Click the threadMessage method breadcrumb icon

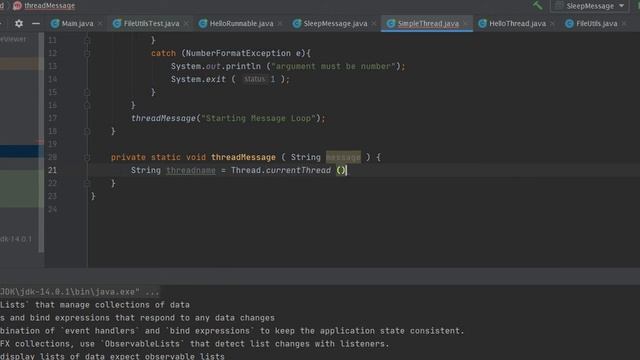[17, 6]
